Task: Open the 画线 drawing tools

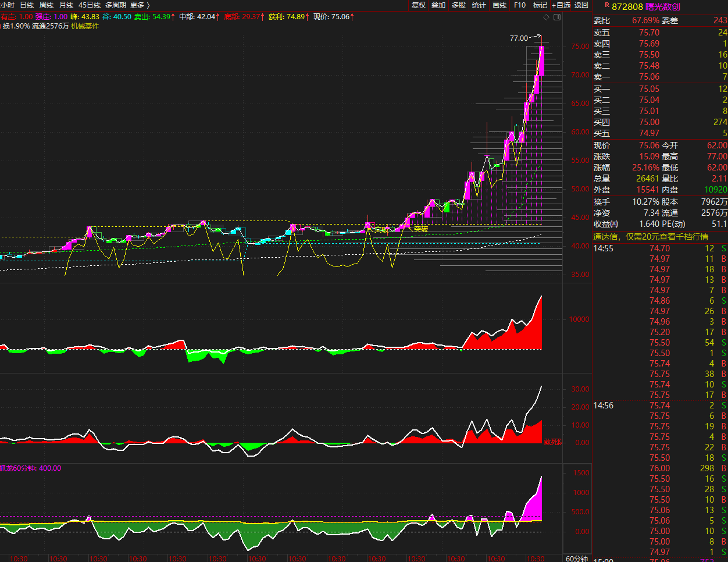Action: pos(499,5)
